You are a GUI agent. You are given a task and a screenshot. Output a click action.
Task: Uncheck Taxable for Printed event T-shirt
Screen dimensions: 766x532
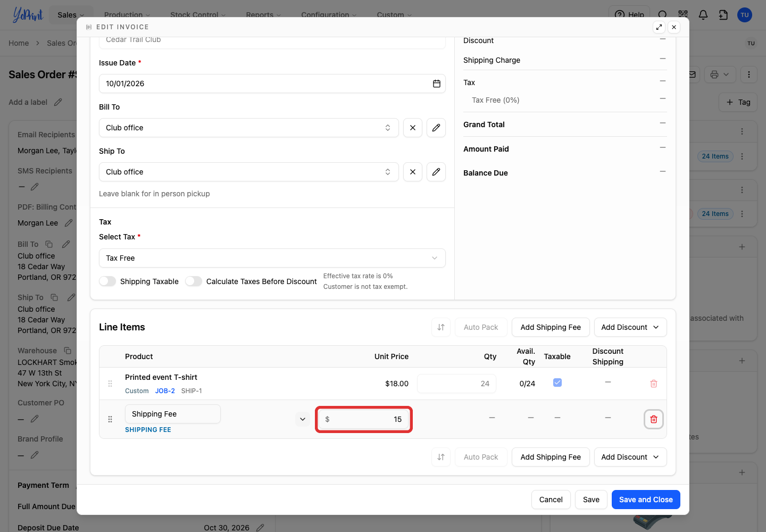pyautogui.click(x=557, y=383)
